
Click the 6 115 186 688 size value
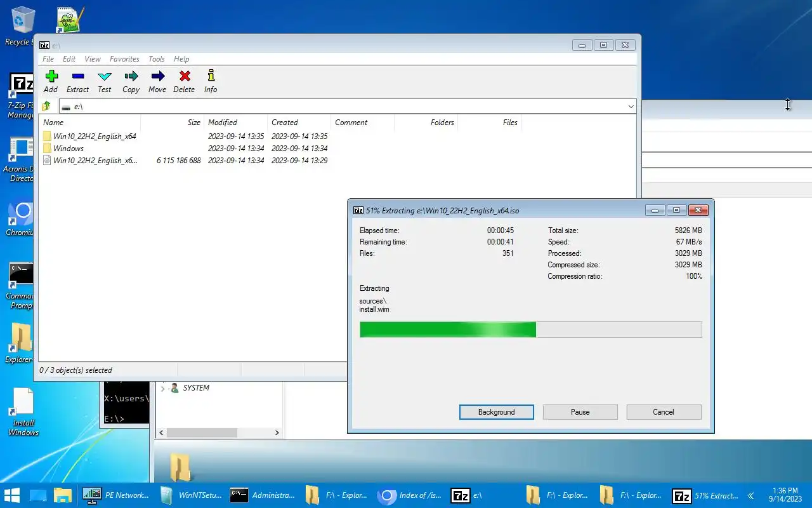[179, 161]
